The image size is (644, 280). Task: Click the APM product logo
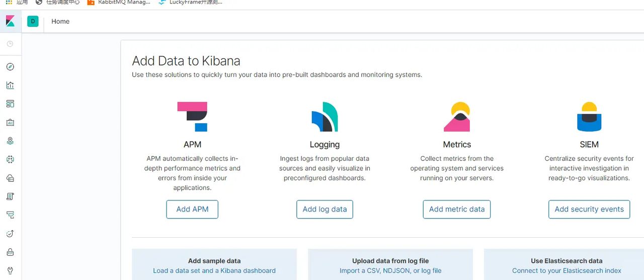tap(192, 117)
